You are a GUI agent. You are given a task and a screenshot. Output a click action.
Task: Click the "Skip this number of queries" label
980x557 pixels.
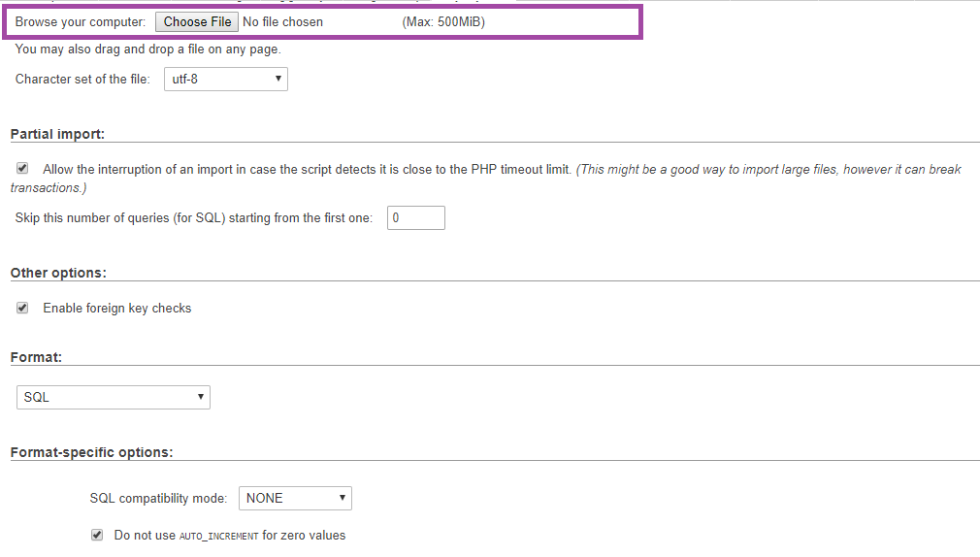[194, 218]
